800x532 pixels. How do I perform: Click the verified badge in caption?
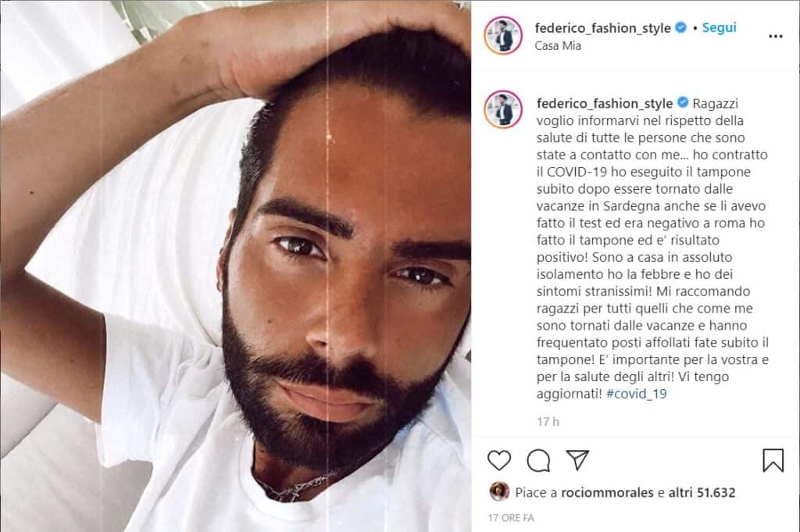click(x=683, y=102)
